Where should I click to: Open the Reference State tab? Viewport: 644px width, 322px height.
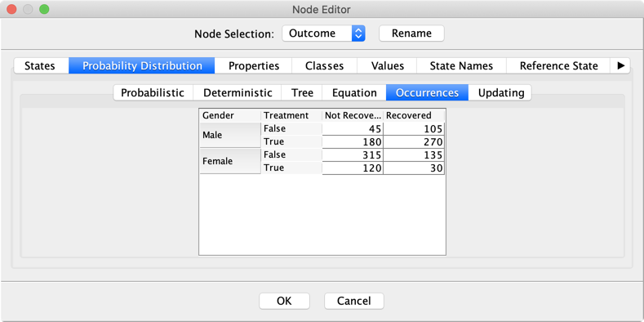558,66
